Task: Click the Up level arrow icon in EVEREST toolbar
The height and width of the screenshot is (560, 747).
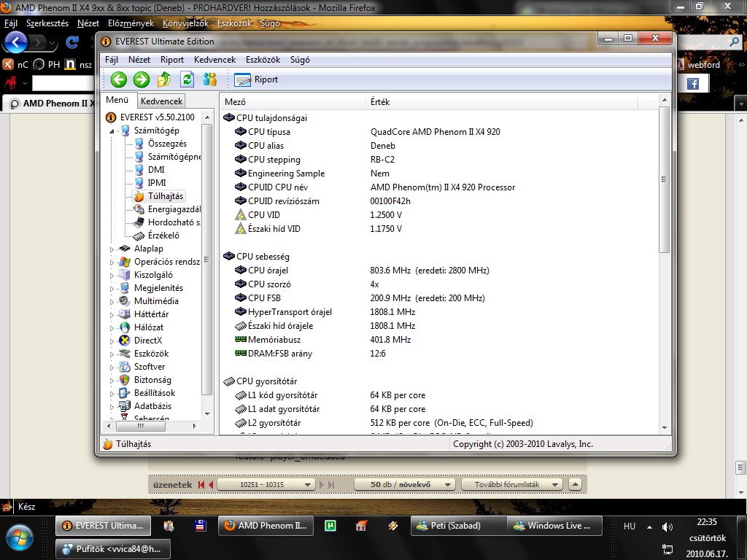Action: [x=164, y=79]
